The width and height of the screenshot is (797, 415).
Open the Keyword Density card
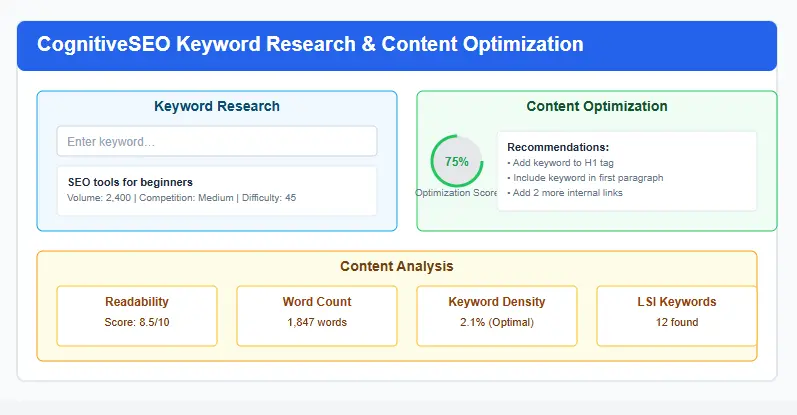click(x=496, y=315)
